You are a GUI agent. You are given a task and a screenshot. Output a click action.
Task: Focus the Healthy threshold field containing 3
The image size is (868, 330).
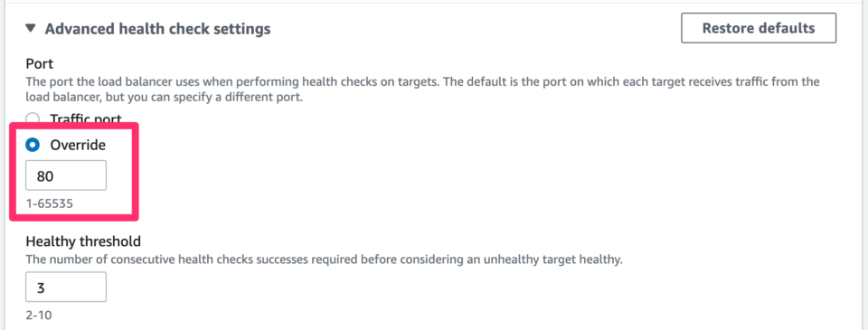tap(66, 287)
